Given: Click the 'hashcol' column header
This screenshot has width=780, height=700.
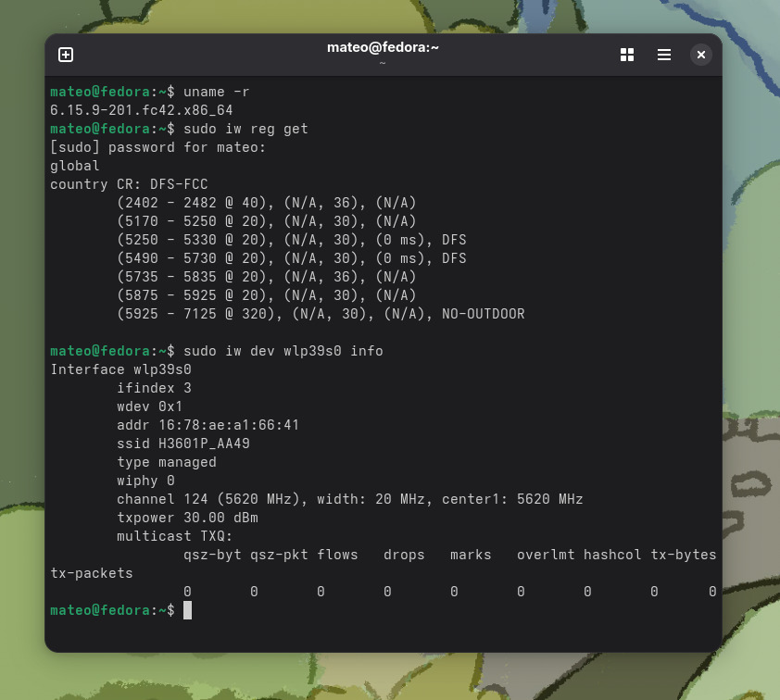Looking at the screenshot, I should pos(612,555).
